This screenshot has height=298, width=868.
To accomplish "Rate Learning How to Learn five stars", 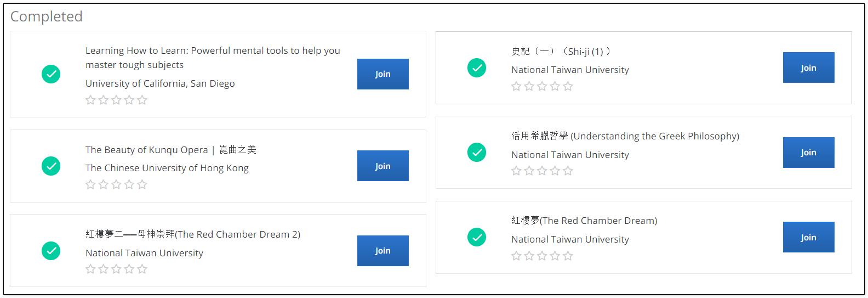I will [x=142, y=100].
